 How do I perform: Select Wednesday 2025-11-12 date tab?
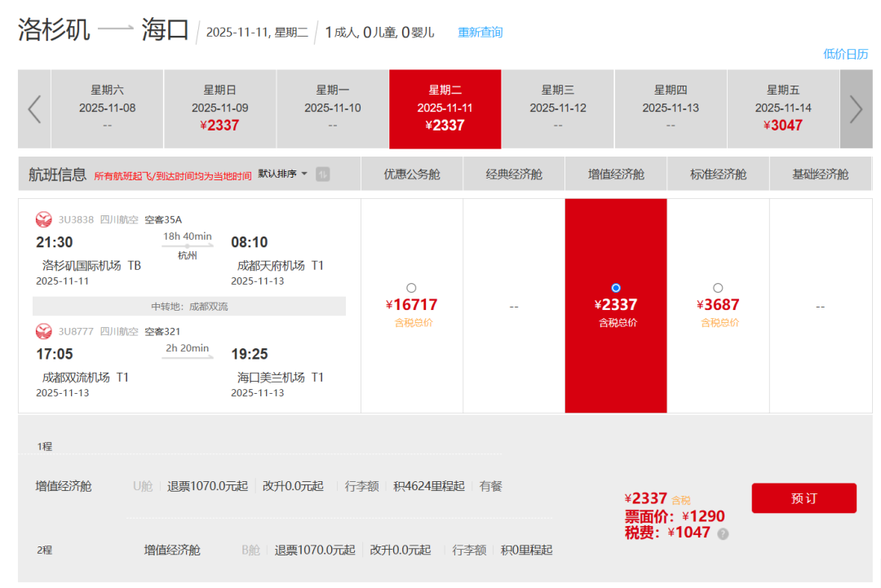click(558, 108)
